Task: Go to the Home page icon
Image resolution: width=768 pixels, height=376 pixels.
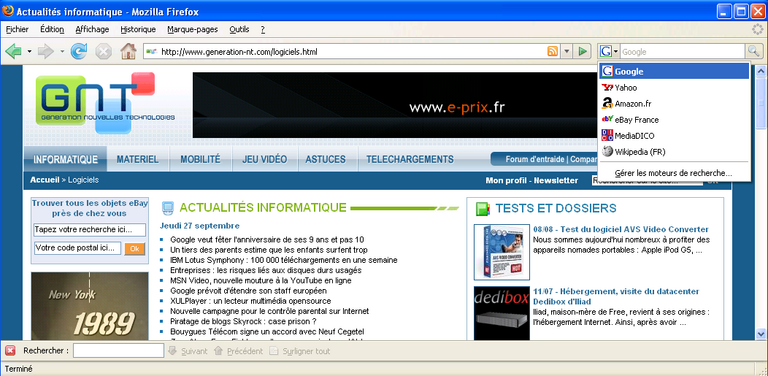Action: click(x=128, y=51)
